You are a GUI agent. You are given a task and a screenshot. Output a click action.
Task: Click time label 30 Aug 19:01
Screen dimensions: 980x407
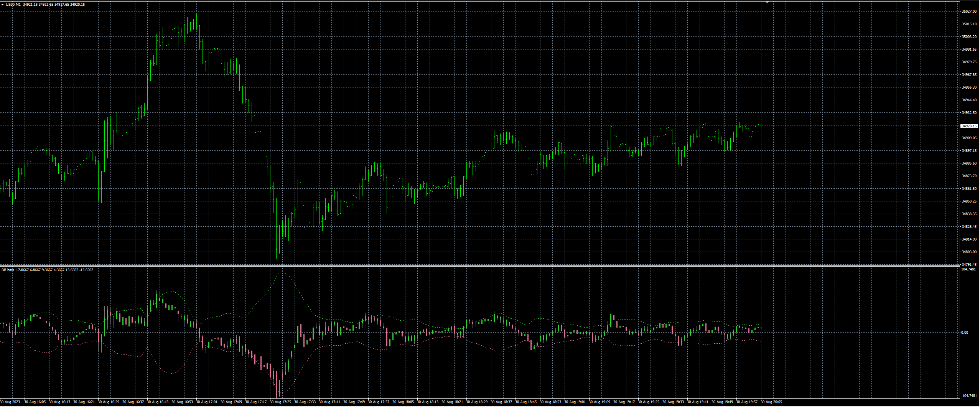575,402
